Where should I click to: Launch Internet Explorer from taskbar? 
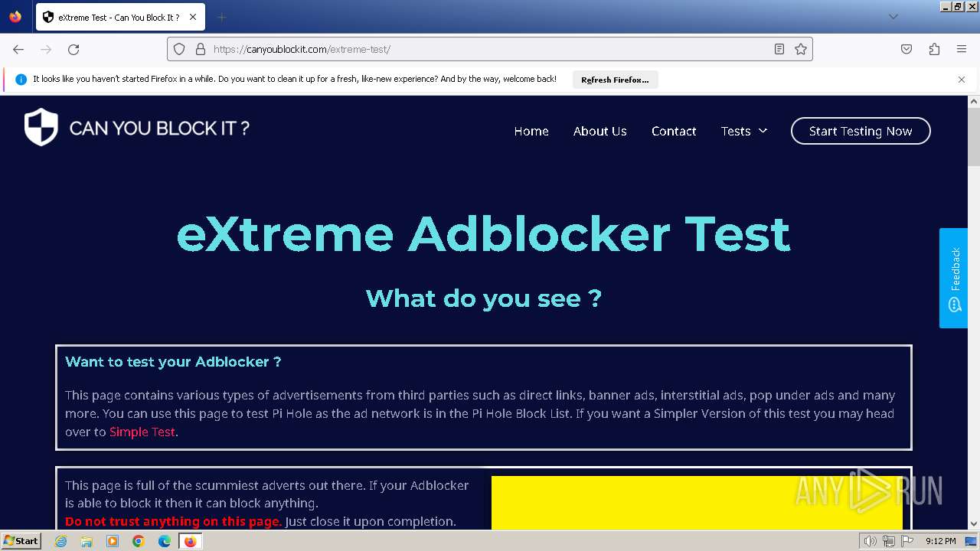click(x=61, y=541)
